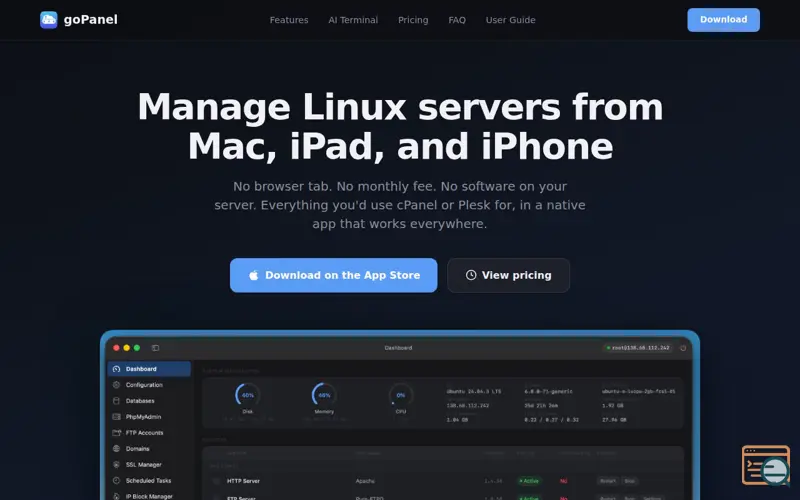This screenshot has width=800, height=500.
Task: Click the Memory usage gauge
Action: (x=324, y=395)
